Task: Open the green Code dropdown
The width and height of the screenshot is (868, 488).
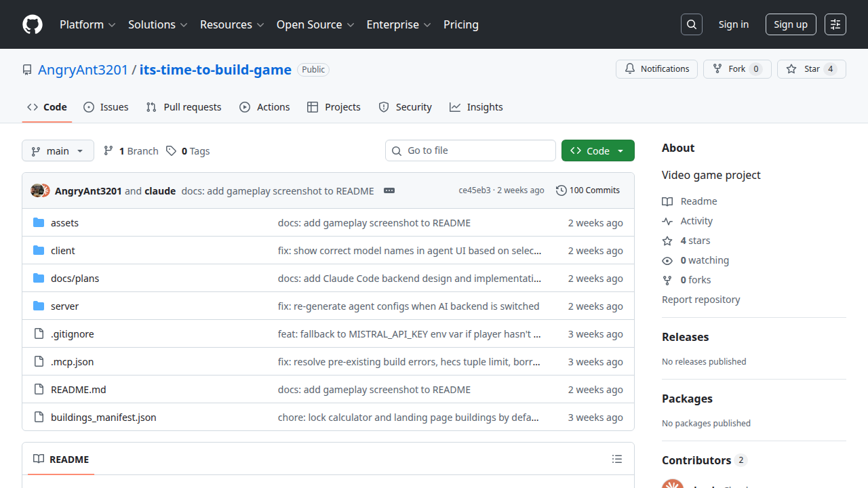Action: coord(598,150)
